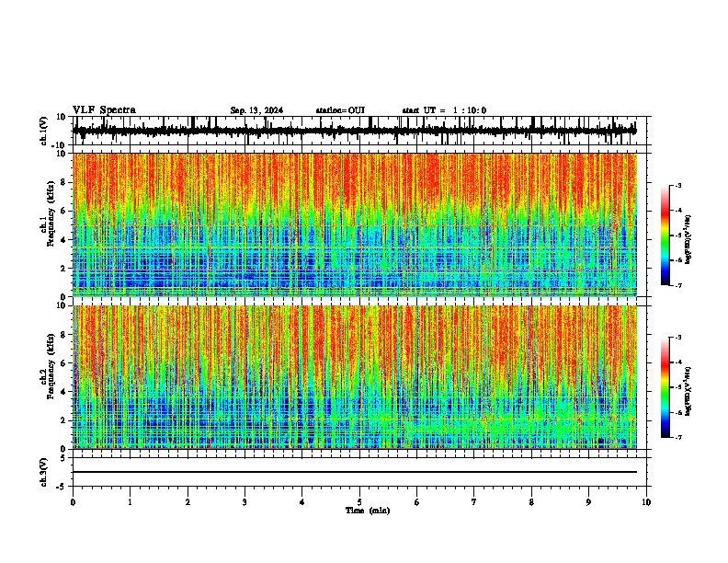This screenshot has width=728, height=563.
Task: Click the 'station=OUI' label
Action: coord(340,110)
